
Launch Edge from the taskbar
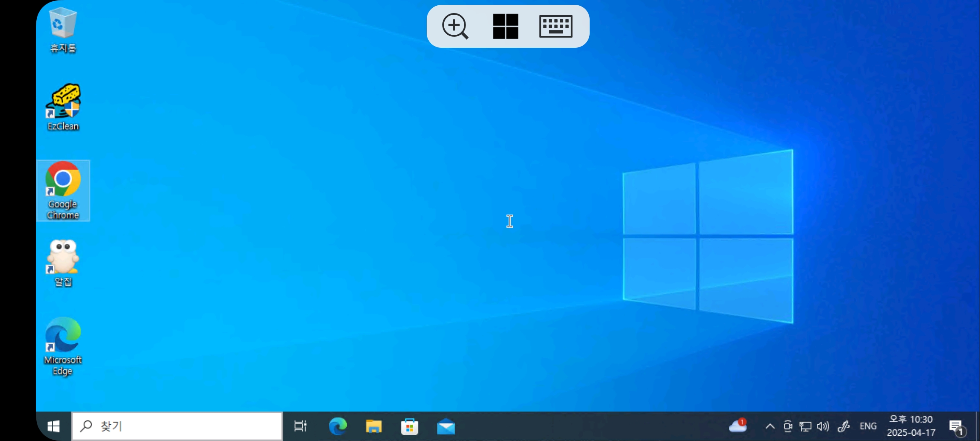pyautogui.click(x=338, y=426)
